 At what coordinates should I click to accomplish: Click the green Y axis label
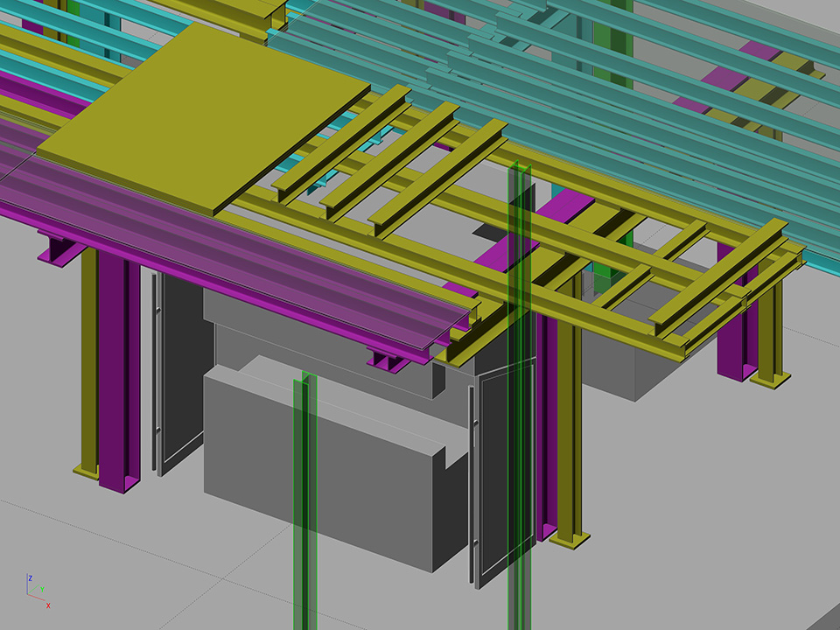42,589
